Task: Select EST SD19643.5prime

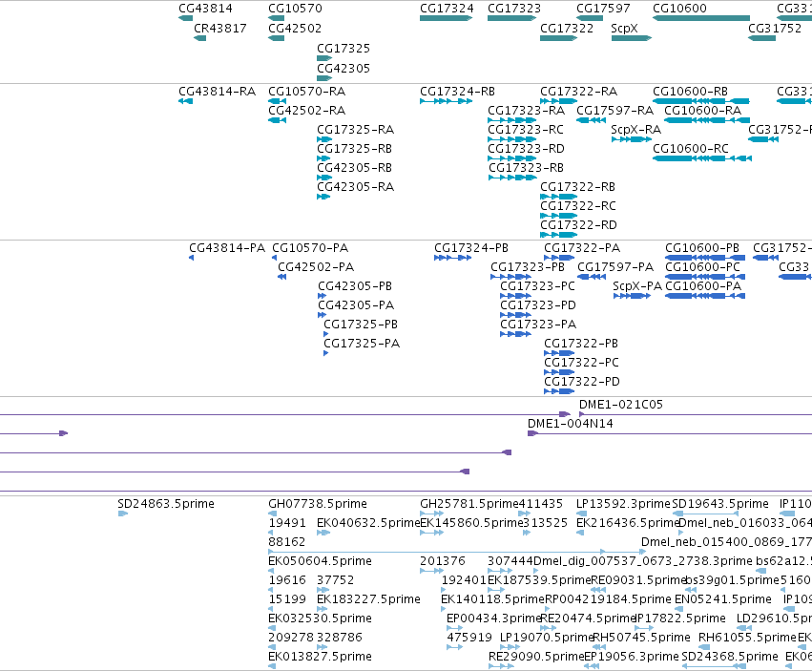Action: (x=719, y=504)
